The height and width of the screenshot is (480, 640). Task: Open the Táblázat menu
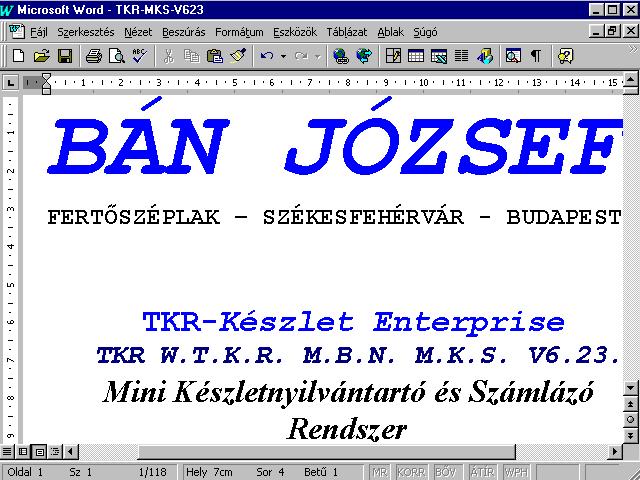click(x=347, y=32)
